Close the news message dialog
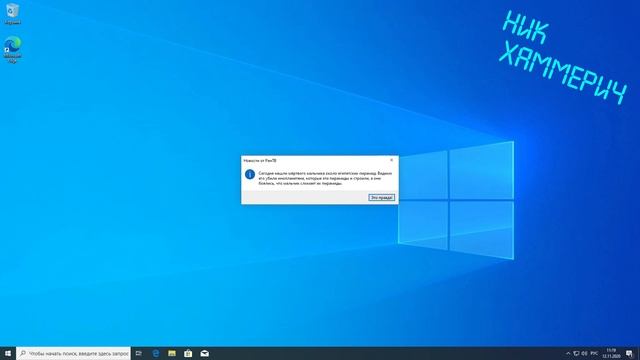Screen dimensions: 640x360 pos(391,160)
